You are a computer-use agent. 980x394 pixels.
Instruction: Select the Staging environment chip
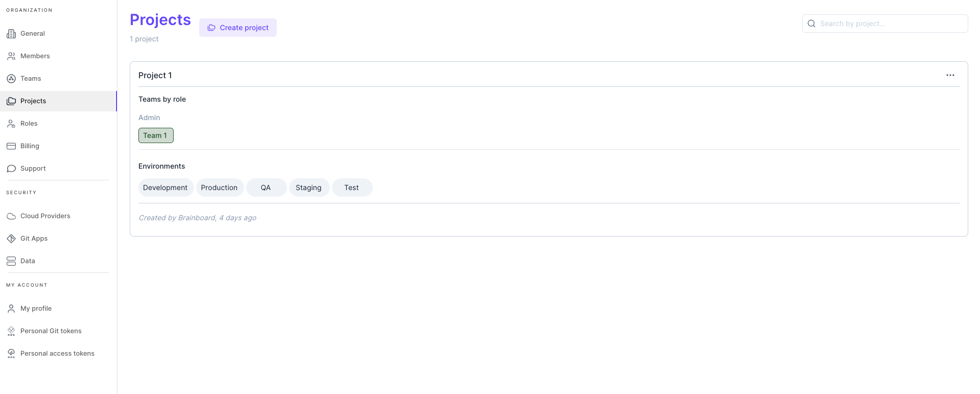(308, 188)
